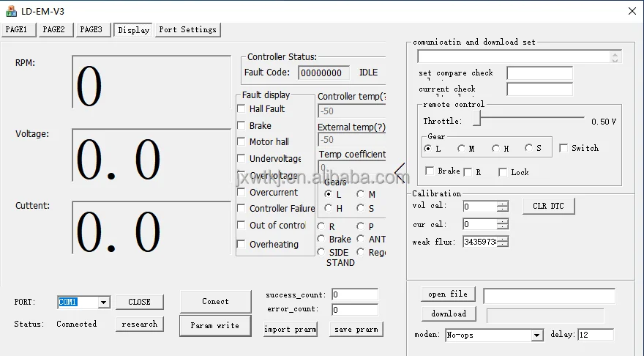Select the P status radio button
Image resolution: width=644 pixels, height=356 pixels.
[361, 226]
